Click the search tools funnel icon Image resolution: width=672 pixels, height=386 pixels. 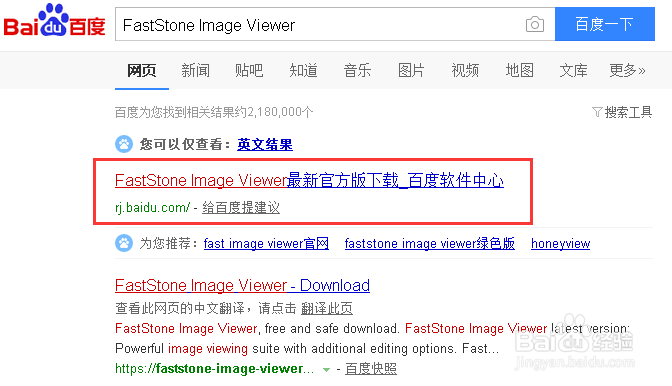tap(597, 112)
